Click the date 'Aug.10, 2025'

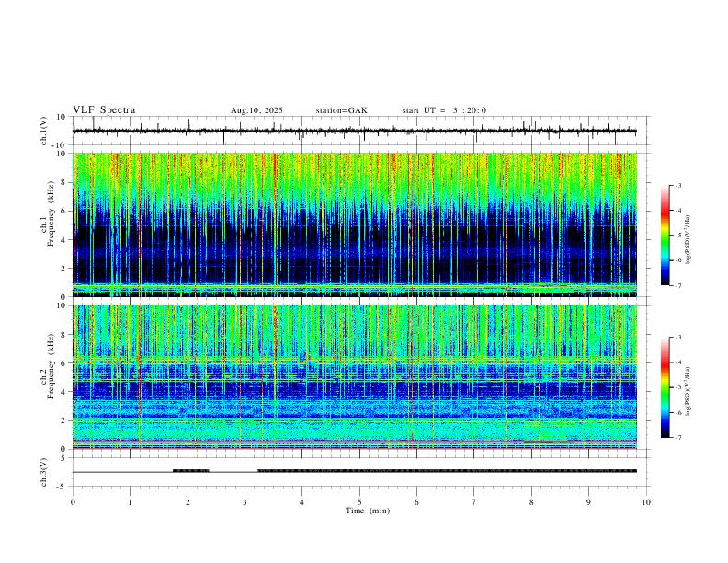[x=256, y=110]
